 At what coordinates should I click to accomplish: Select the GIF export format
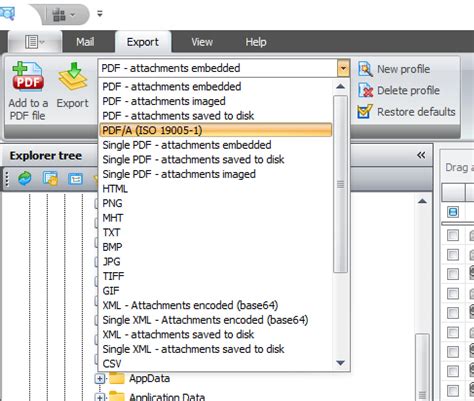[x=215, y=291]
